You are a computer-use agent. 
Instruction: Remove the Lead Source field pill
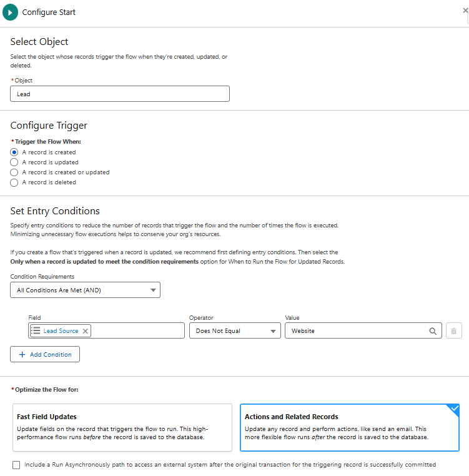click(86, 331)
